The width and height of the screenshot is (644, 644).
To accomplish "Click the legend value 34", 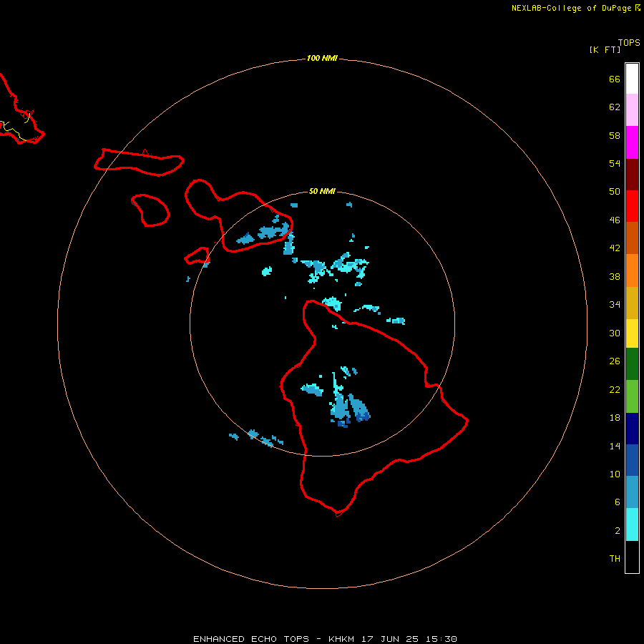I will coord(615,305).
